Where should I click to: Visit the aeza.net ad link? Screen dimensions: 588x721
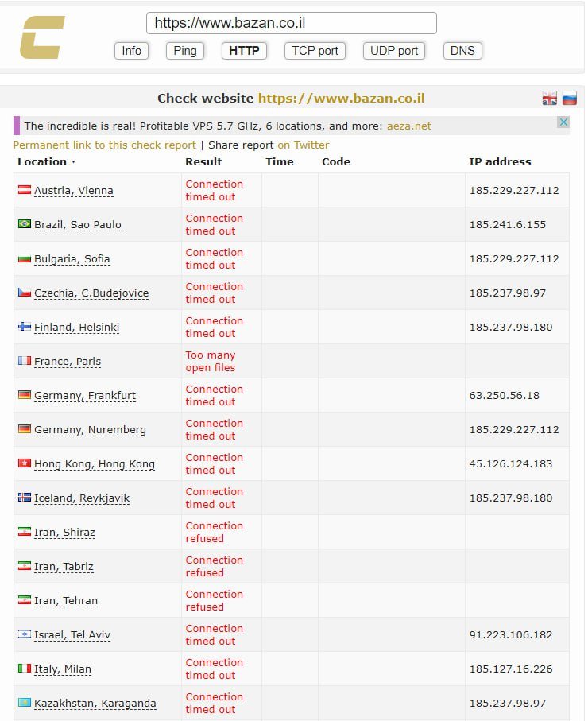pyautogui.click(x=409, y=126)
